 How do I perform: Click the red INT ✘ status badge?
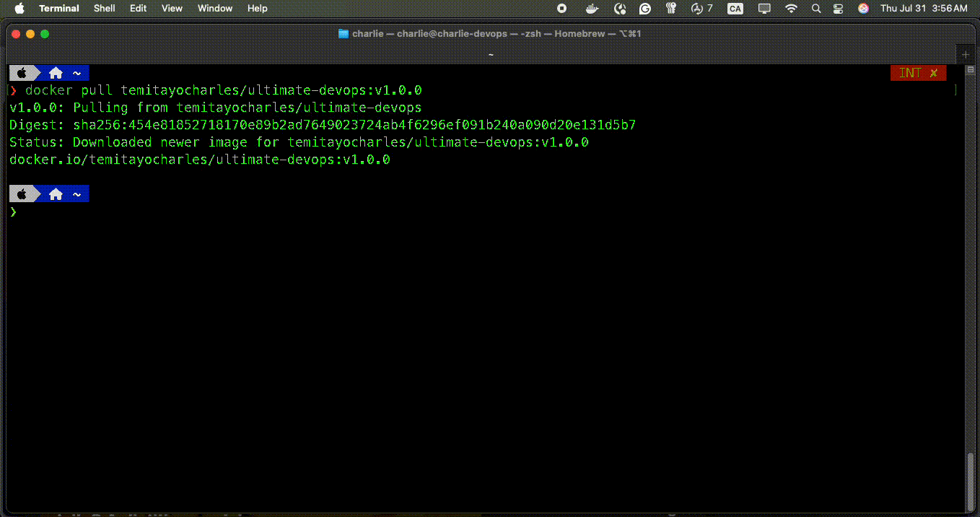918,73
